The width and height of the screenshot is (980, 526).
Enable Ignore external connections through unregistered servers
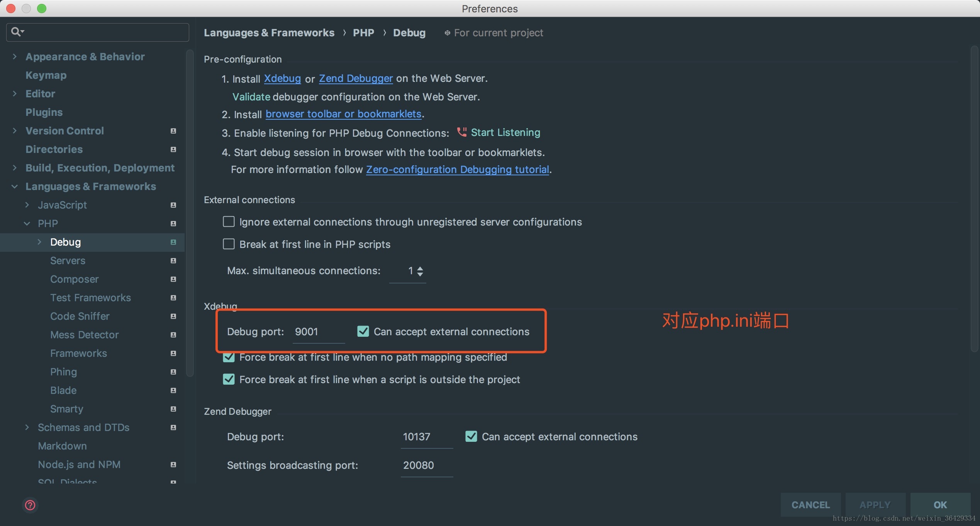tap(229, 222)
